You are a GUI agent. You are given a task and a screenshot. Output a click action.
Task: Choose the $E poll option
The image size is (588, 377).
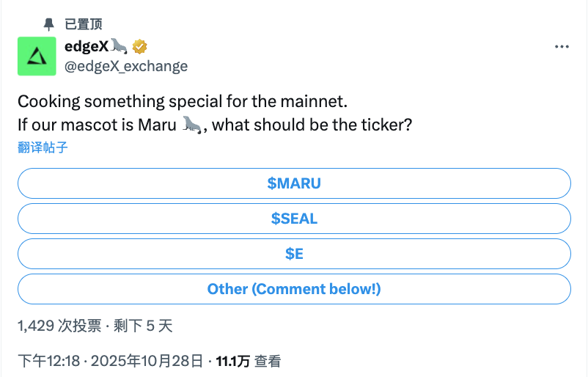point(294,254)
